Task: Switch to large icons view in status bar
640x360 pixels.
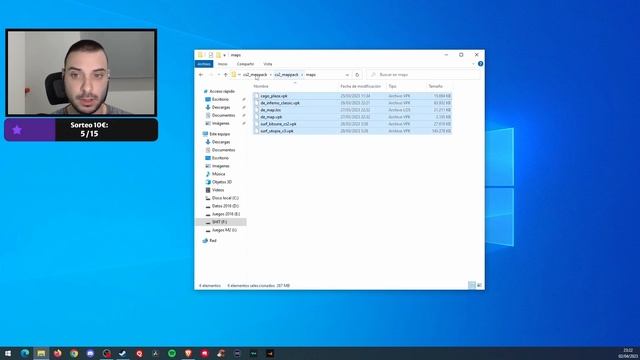Action: (480, 285)
